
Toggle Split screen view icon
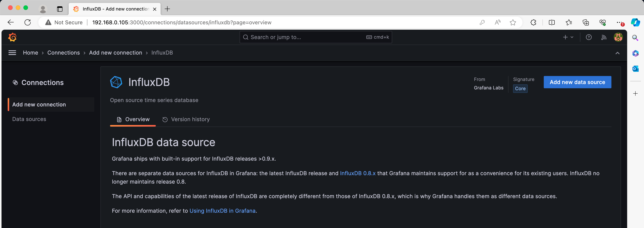pyautogui.click(x=552, y=22)
